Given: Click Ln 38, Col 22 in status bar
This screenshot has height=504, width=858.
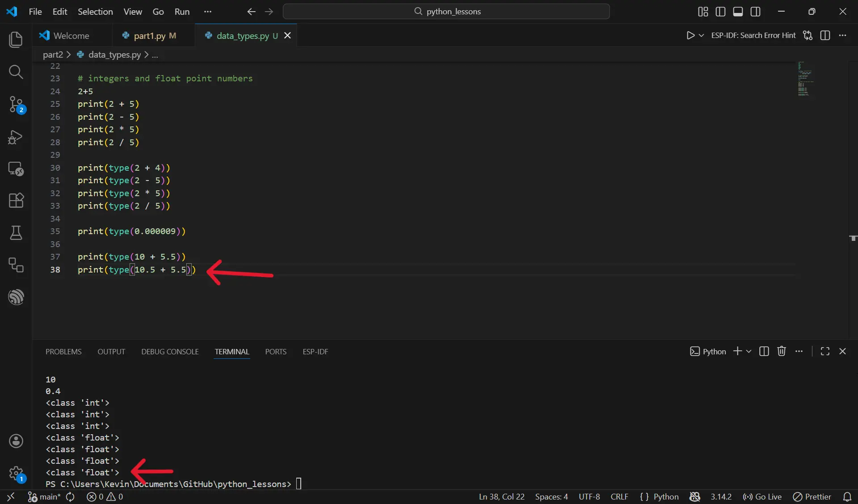Looking at the screenshot, I should pyautogui.click(x=501, y=497).
